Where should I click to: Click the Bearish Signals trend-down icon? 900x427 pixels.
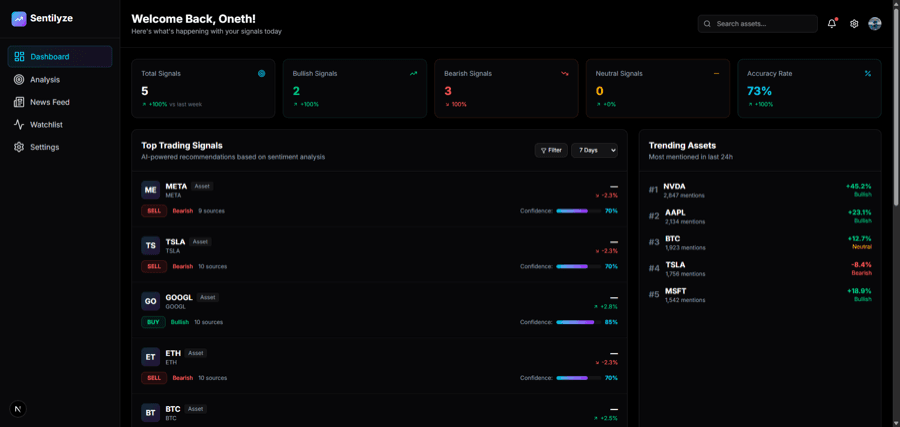point(565,73)
